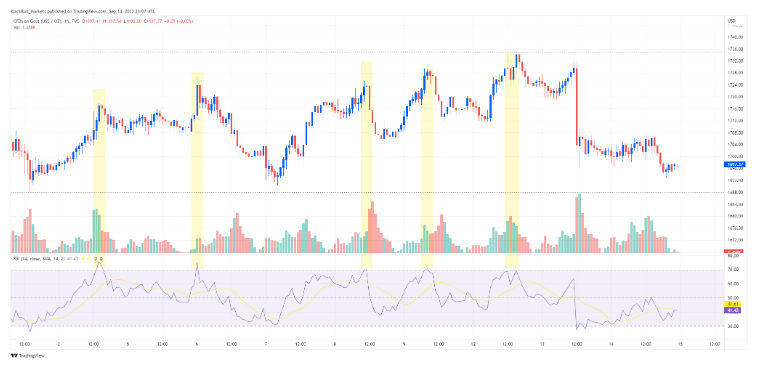Viewport: 763px width, 374px height.
Task: Click the tallest volume bar in volume pane
Action: 579,223
